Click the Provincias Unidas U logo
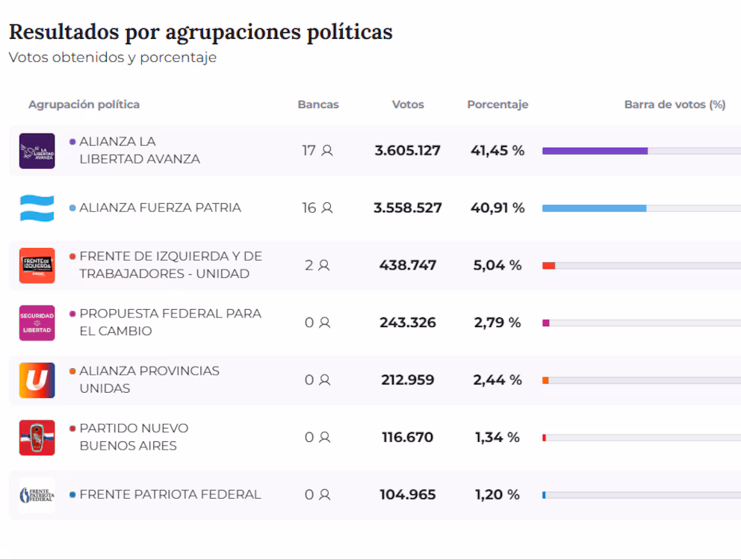 (37, 380)
